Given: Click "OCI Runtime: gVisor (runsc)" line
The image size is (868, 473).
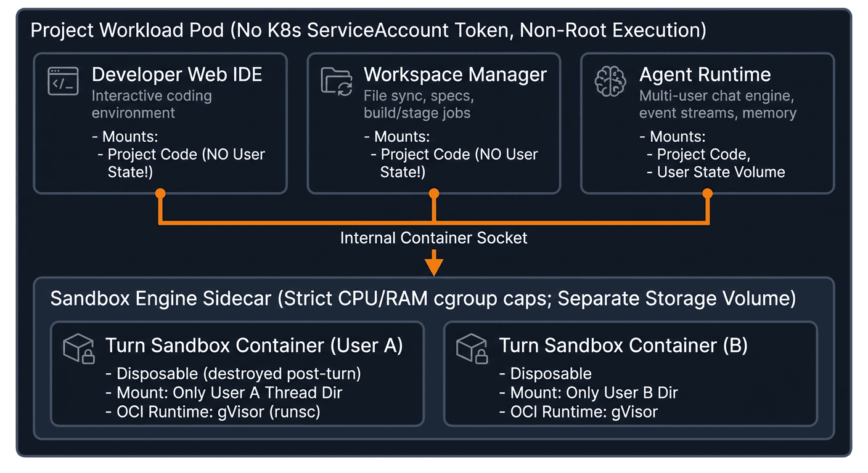Looking at the screenshot, I should click(x=218, y=411).
